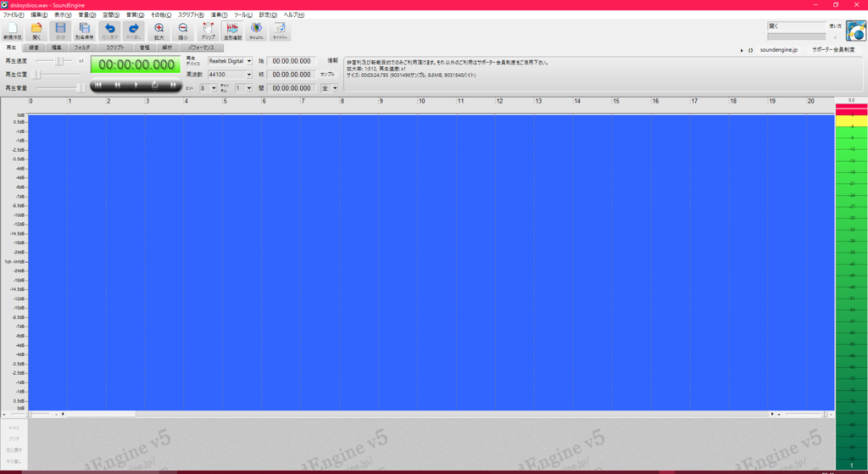Screen dimensions: 868x474
Task: Click the refresh icon beside soundengine.jp
Action: pos(751,50)
